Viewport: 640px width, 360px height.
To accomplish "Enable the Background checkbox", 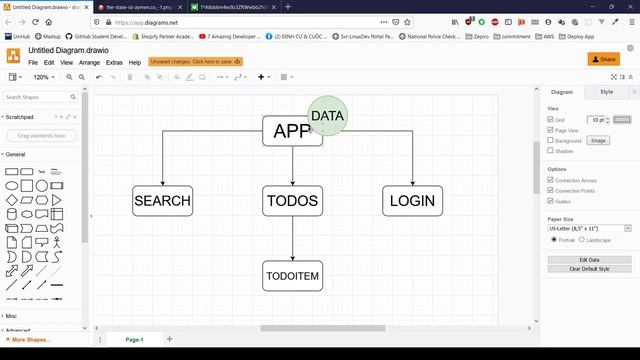I will click(x=550, y=140).
